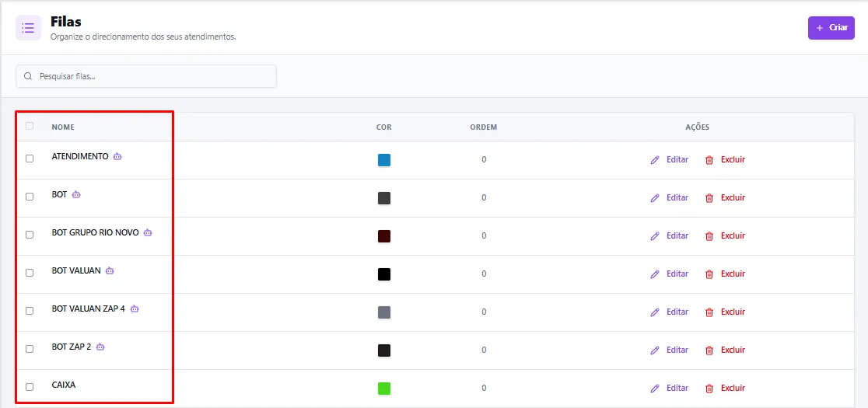Image resolution: width=868 pixels, height=408 pixels.
Task: Click Excluir for BOT VALUAN ZAP 4
Action: pos(725,312)
